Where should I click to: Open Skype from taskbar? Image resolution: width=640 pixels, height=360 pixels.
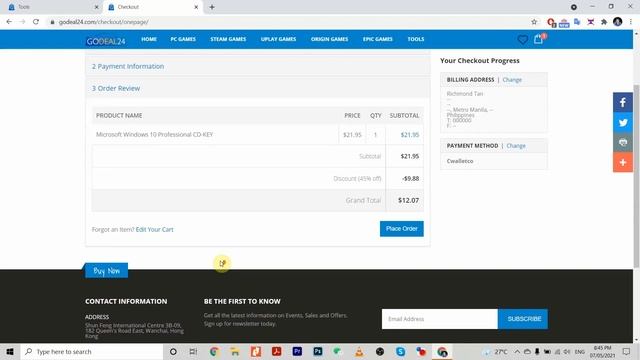click(400, 351)
